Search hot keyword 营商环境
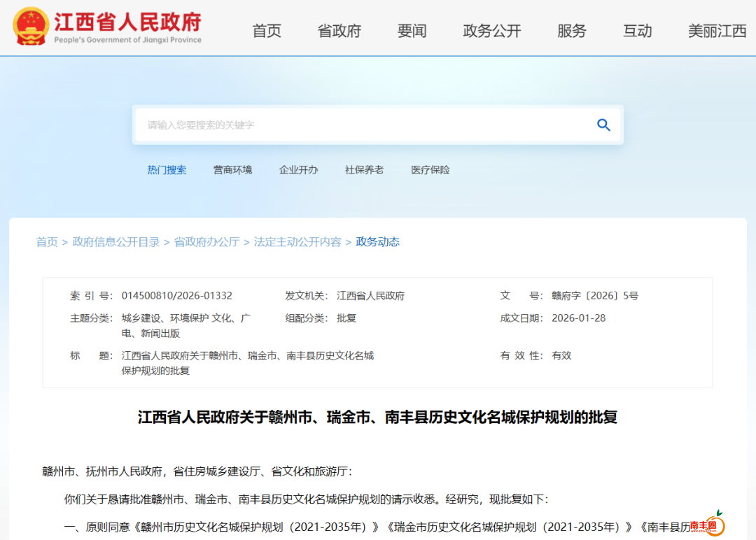The height and width of the screenshot is (540, 756). coord(232,170)
